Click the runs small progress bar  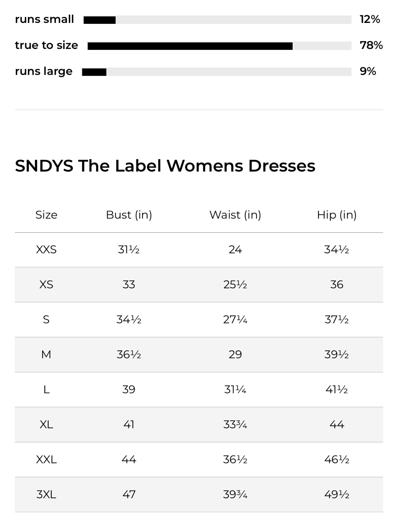[217, 20]
